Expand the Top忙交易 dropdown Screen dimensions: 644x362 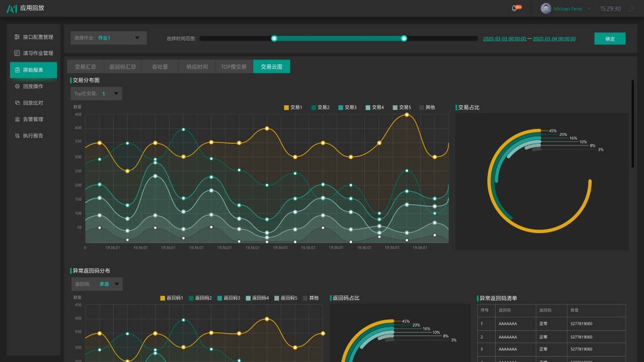pos(96,94)
